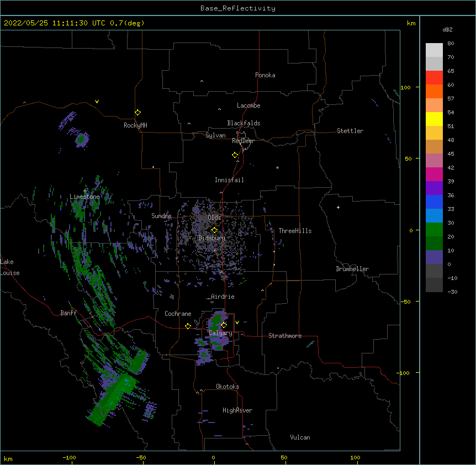This screenshot has height=465, width=476.
Task: Click the yellow diamond marker below Olds
Action: (214, 230)
